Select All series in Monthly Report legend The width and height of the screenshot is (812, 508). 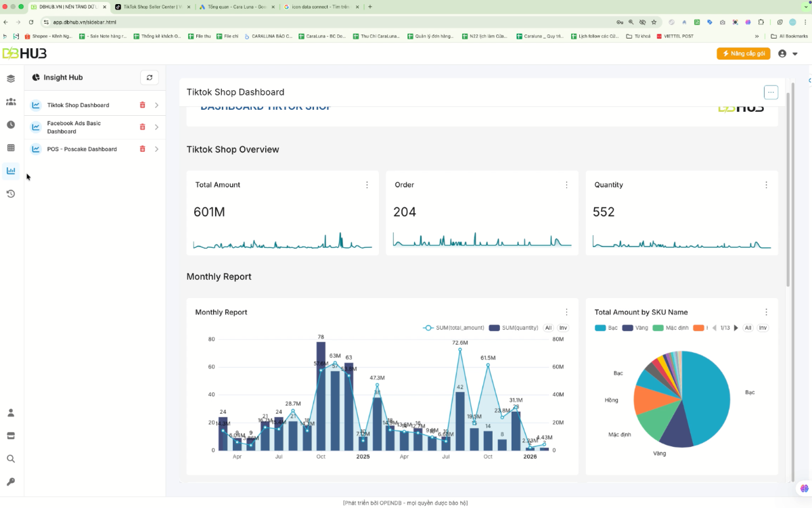[548, 328]
